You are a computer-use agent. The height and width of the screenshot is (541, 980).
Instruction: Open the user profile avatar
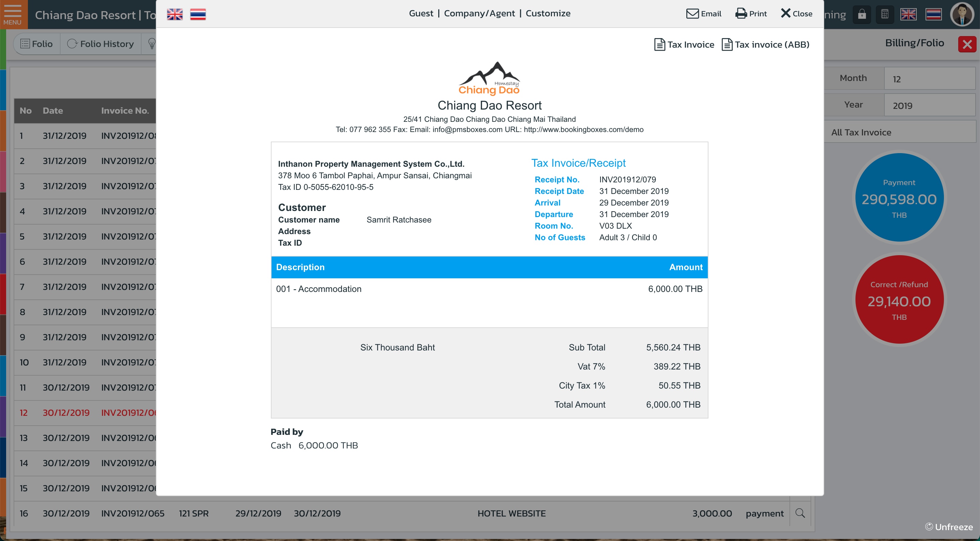[x=962, y=14]
